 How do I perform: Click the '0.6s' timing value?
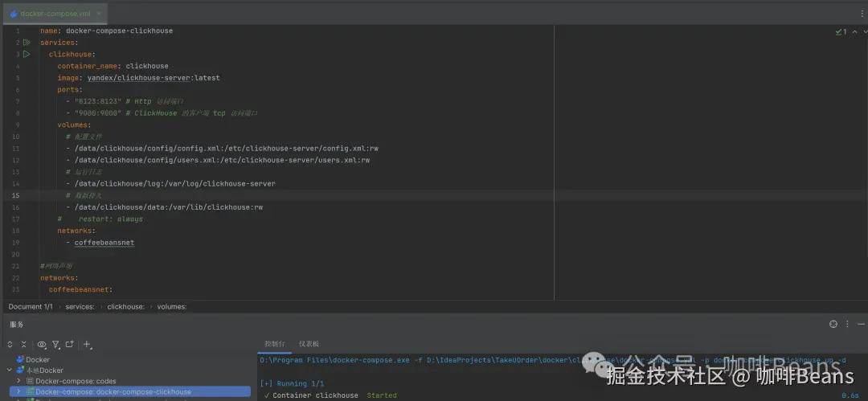tap(850, 395)
